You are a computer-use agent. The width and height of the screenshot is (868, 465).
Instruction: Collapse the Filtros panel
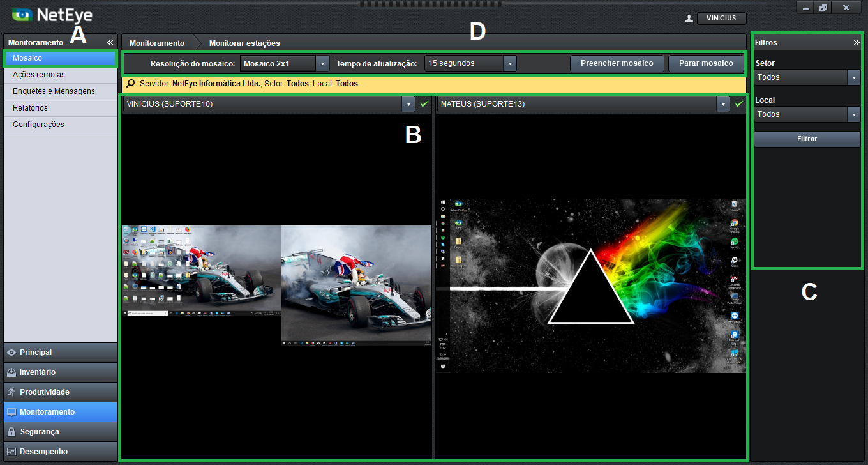(x=856, y=43)
